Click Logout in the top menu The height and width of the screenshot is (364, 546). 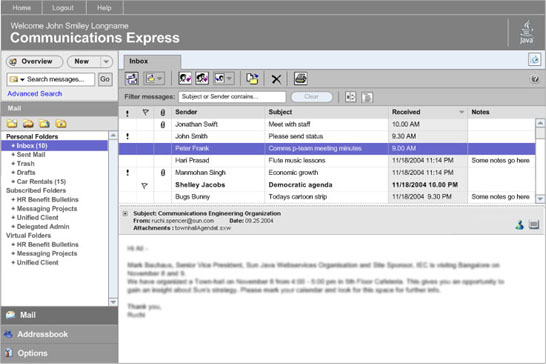pos(63,8)
